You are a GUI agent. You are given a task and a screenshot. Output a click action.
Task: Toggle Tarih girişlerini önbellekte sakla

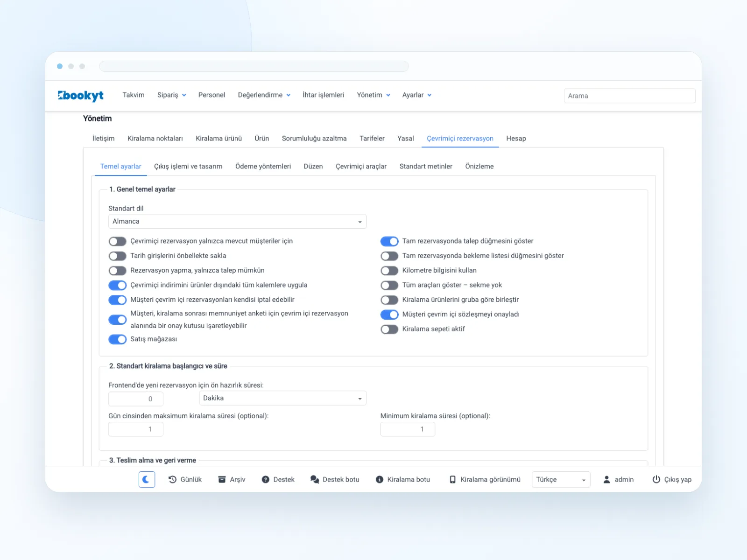tap(118, 256)
